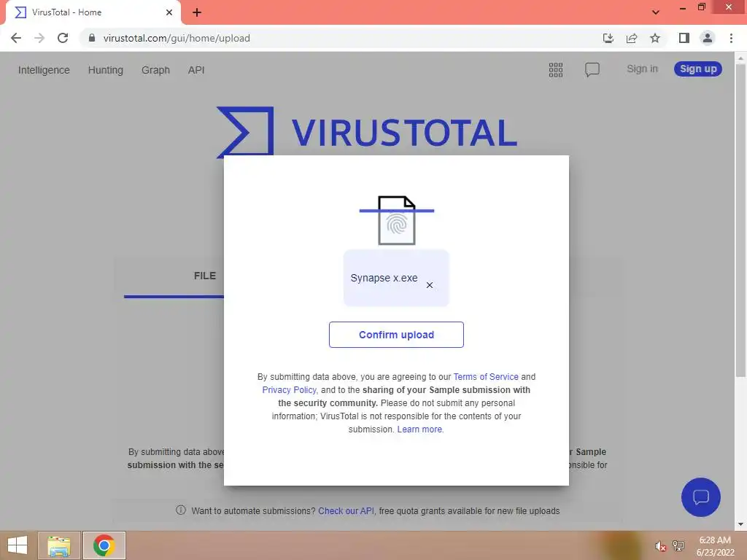Toggle the browser side panel
The image size is (747, 560).
coord(684,38)
